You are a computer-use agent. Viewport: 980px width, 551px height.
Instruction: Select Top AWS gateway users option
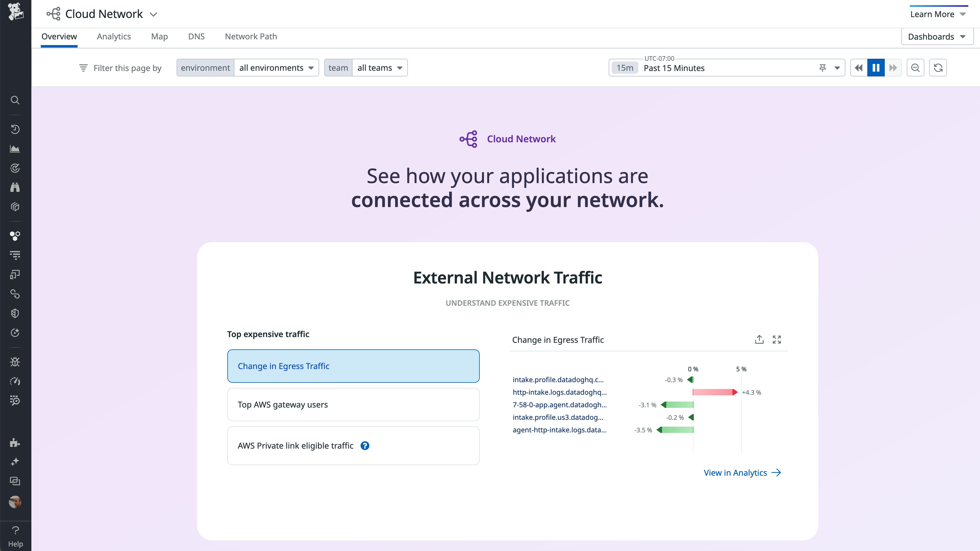(x=353, y=404)
